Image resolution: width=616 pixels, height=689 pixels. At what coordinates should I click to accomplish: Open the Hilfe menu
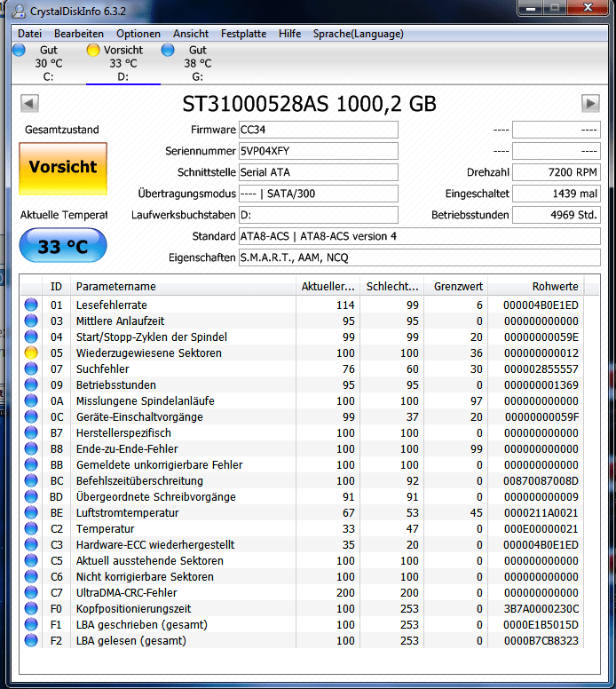289,34
